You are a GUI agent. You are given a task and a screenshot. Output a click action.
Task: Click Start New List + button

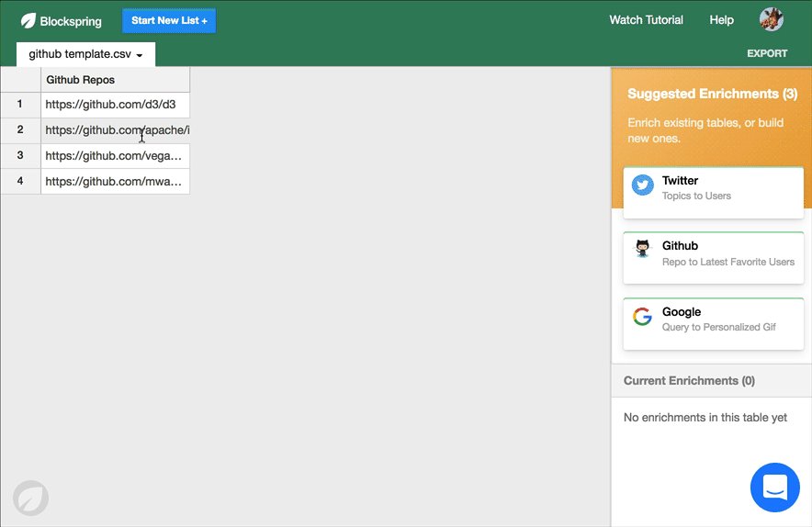[x=169, y=21]
